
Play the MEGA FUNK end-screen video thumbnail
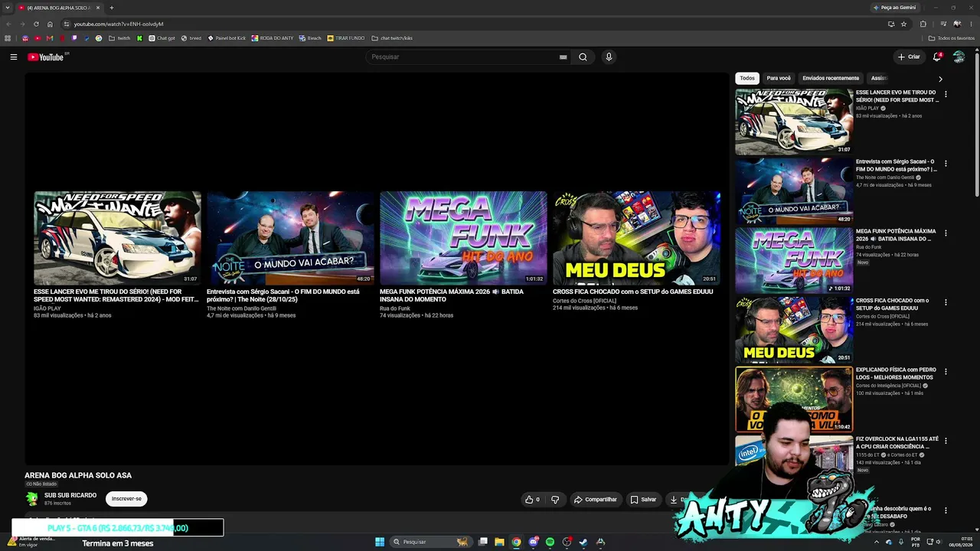(x=463, y=238)
